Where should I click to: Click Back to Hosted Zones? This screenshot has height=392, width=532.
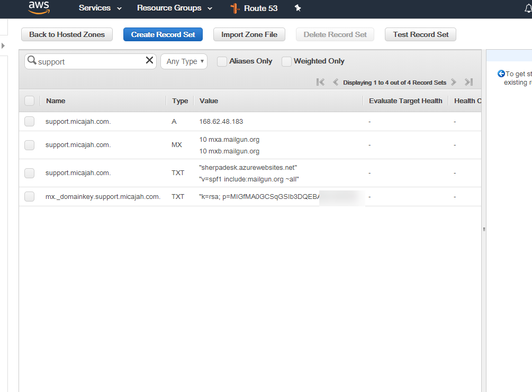(x=67, y=34)
